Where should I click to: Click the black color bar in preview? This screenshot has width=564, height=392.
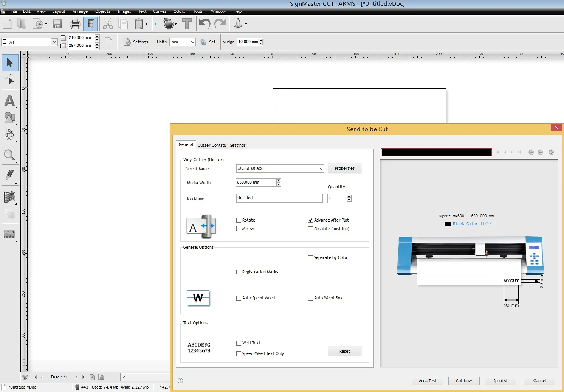[x=436, y=152]
